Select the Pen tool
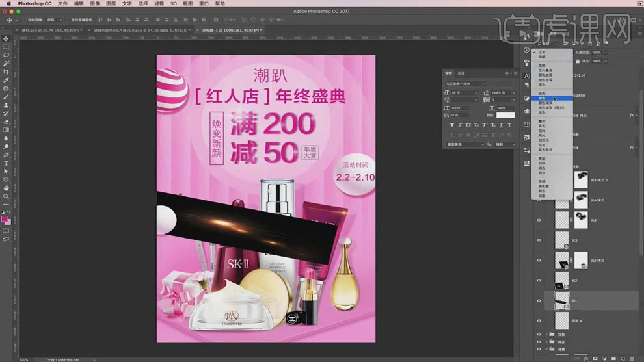 (6, 155)
